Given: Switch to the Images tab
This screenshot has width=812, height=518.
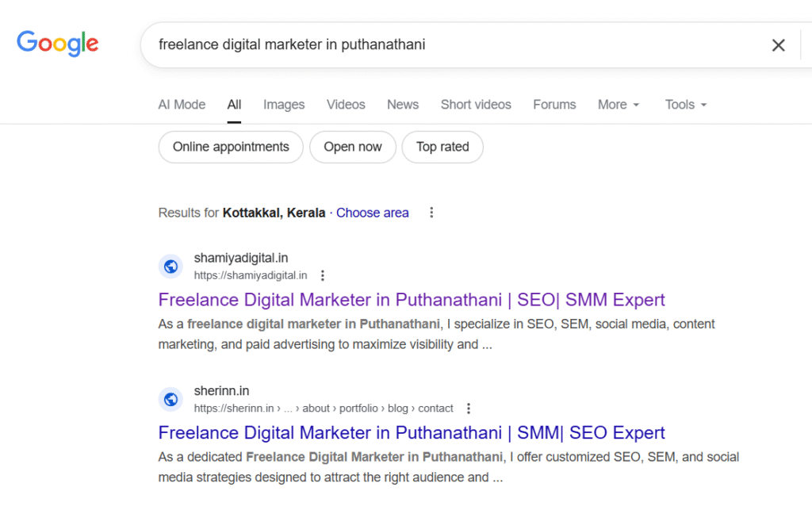Looking at the screenshot, I should (x=284, y=105).
